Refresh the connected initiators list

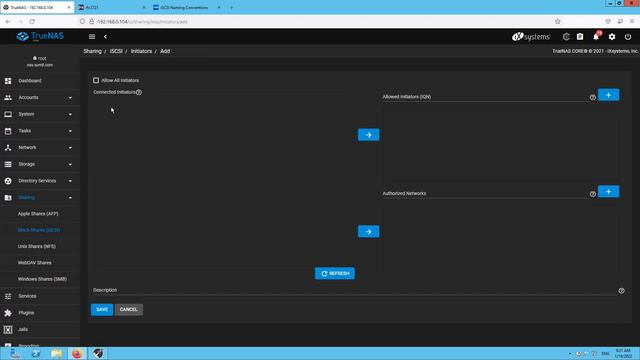[x=335, y=273]
